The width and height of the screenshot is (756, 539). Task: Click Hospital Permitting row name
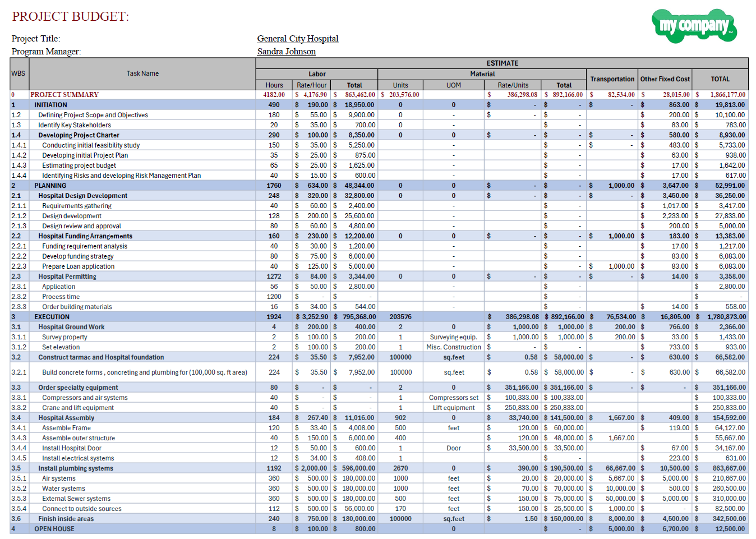point(67,277)
